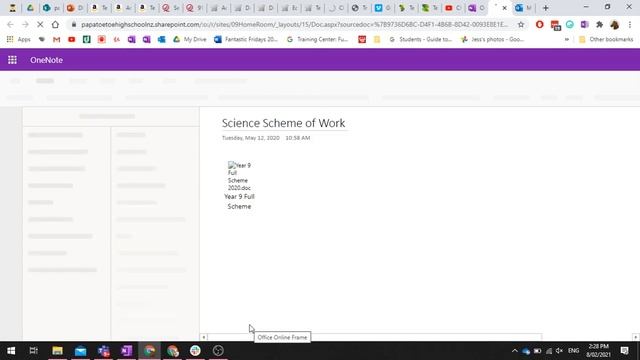The height and width of the screenshot is (360, 640).
Task: Open the Chrome three-dot menu
Action: (630, 24)
